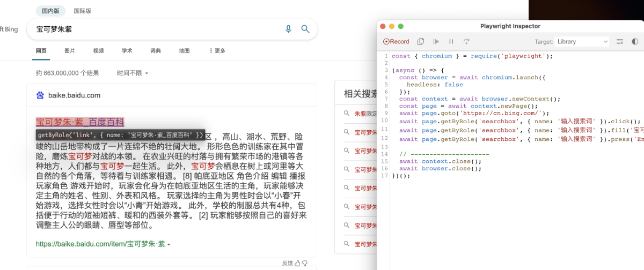Click the 'browser.newContext()' code line
This screenshot has height=270, width=644.
tap(480, 99)
